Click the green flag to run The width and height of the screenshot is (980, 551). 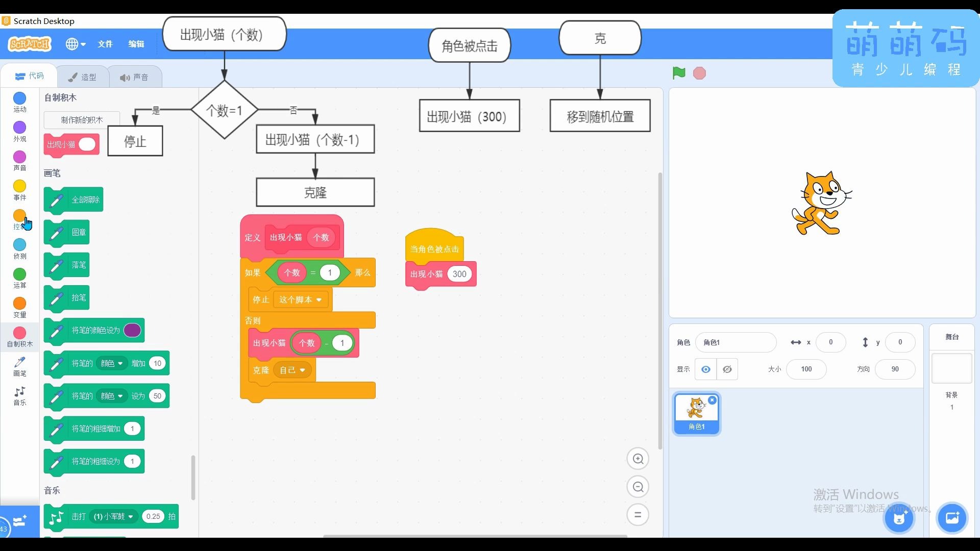[x=678, y=73]
